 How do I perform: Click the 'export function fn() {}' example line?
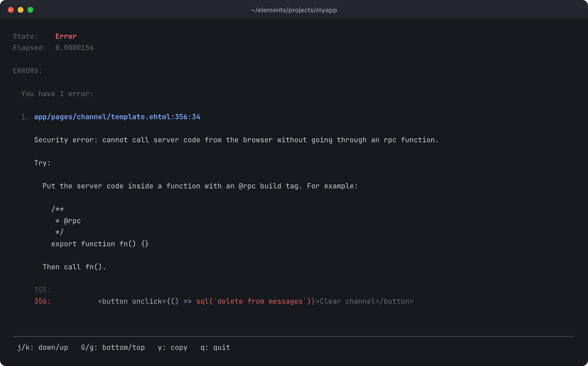(100, 244)
